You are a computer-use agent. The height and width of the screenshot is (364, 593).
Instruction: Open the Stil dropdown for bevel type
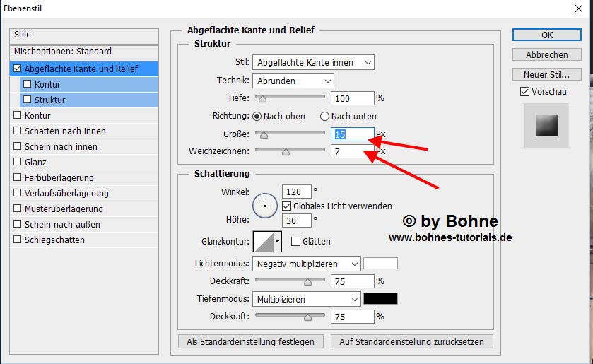pos(315,63)
